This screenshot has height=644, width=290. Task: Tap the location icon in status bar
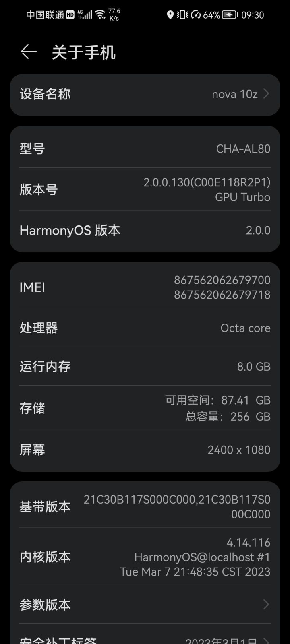point(170,15)
